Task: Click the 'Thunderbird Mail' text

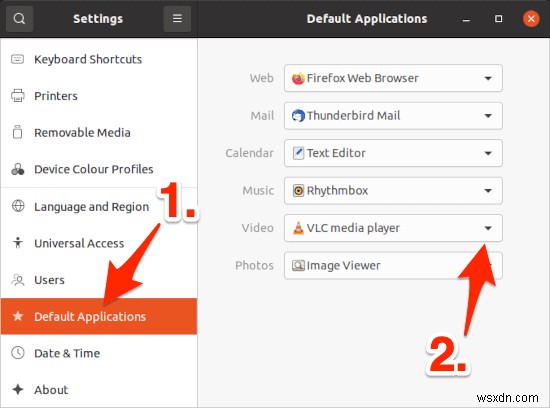Action: coord(354,115)
